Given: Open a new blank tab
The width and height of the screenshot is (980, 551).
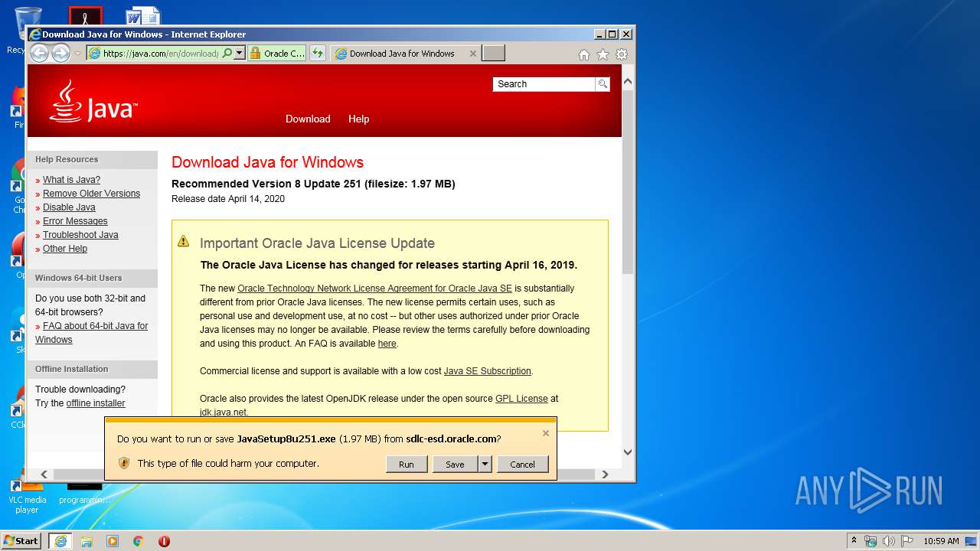Looking at the screenshot, I should (493, 54).
